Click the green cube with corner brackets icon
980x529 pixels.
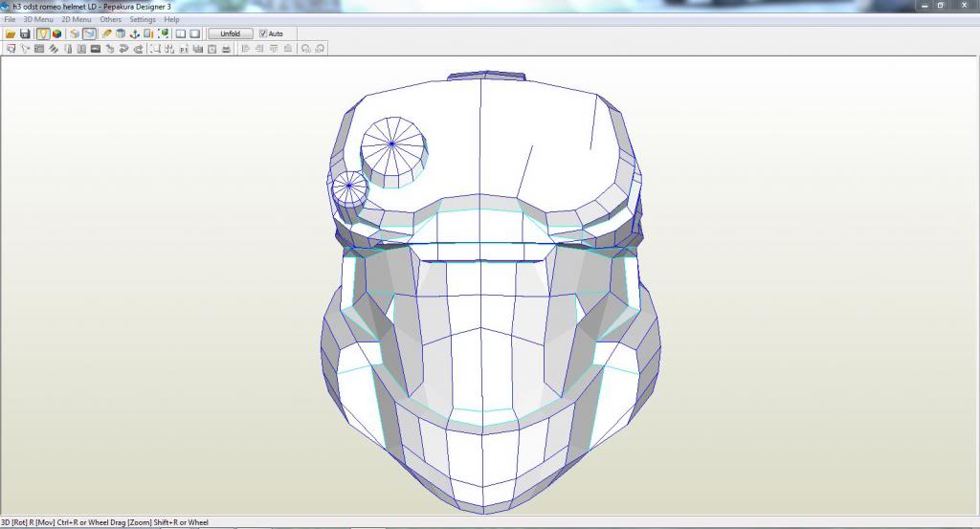(164, 33)
